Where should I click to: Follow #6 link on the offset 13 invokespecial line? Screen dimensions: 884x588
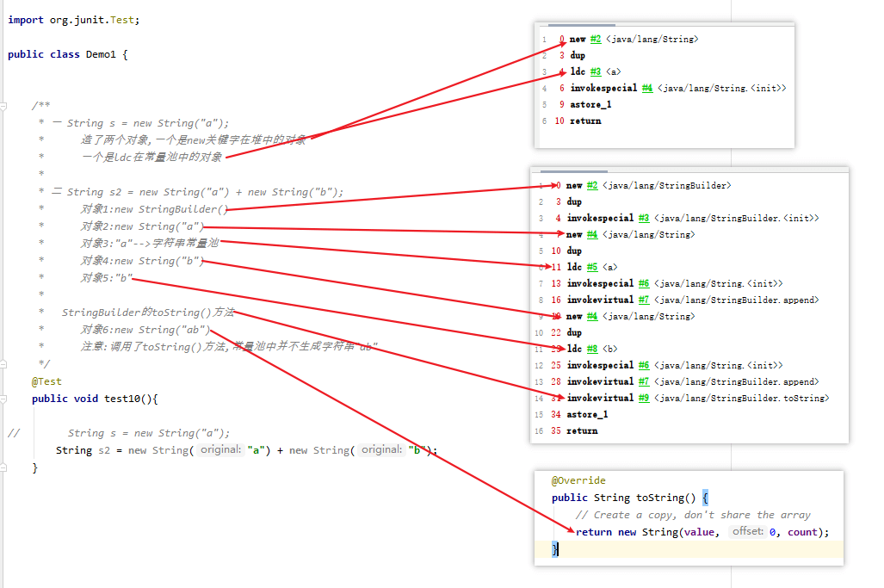click(x=644, y=283)
